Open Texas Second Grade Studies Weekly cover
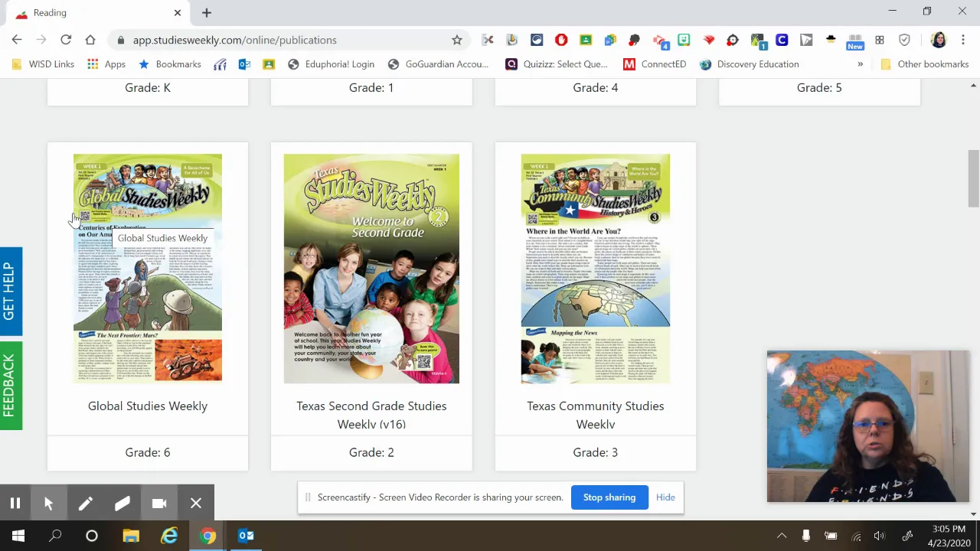The width and height of the screenshot is (980, 551). (371, 268)
